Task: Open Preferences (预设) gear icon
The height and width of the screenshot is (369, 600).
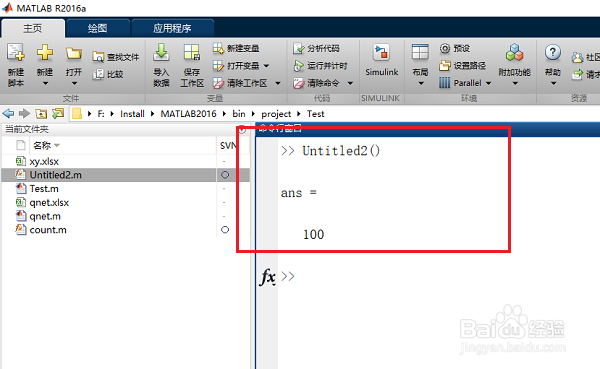Action: [x=445, y=48]
